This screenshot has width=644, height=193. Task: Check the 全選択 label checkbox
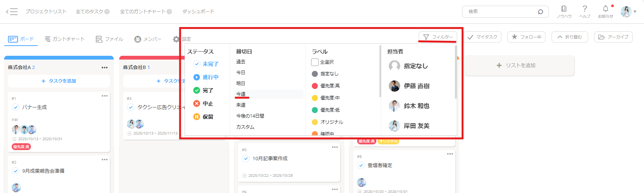(x=315, y=62)
